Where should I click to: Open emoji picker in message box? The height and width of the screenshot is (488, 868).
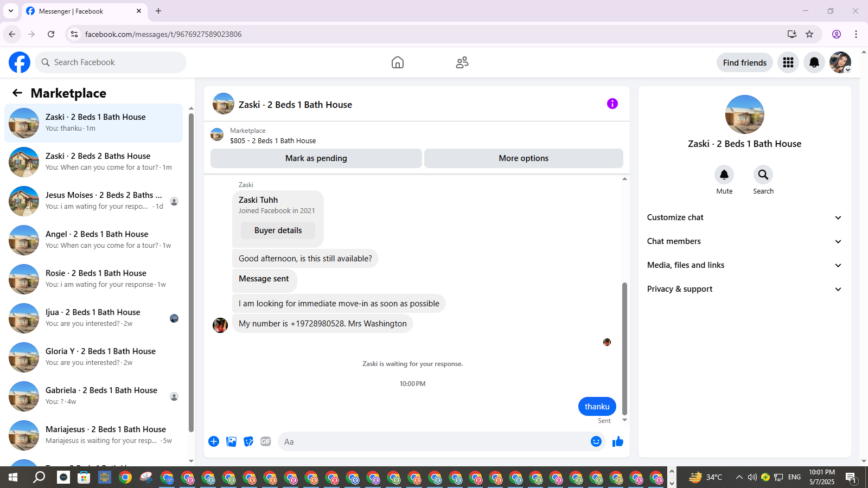coord(596,441)
